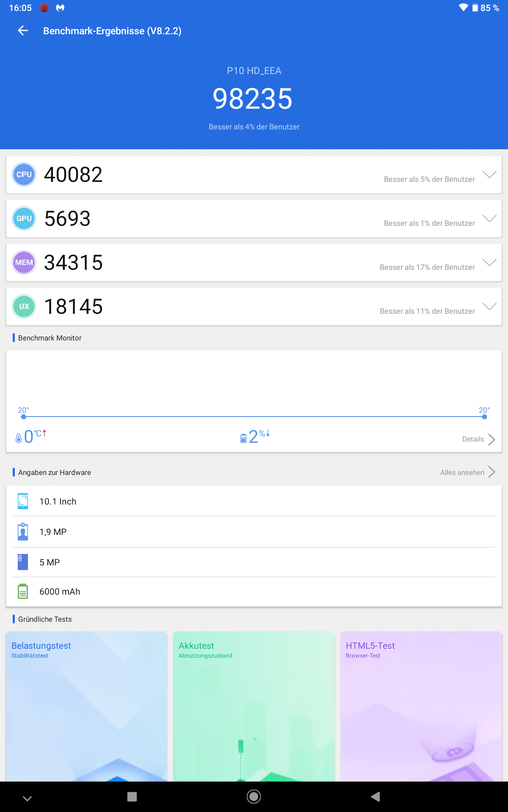
Task: Open the Benchmark Monitor details chevron
Action: 491,439
